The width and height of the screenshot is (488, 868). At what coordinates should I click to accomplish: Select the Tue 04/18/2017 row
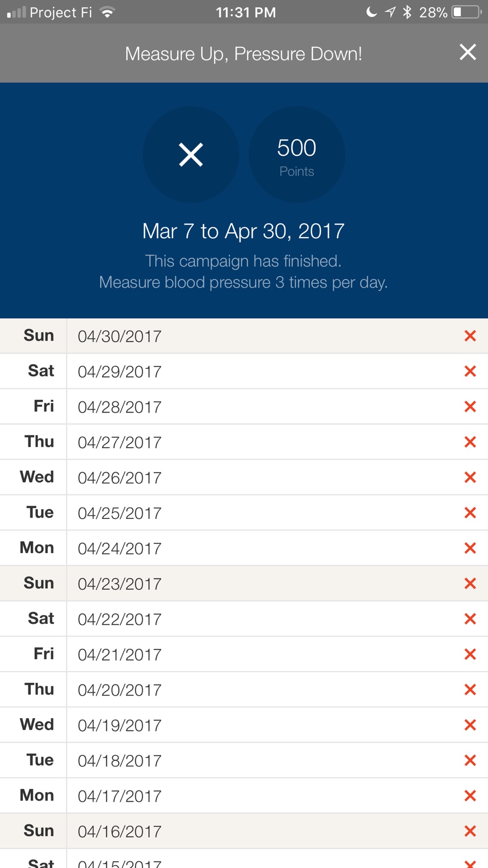pyautogui.click(x=244, y=761)
